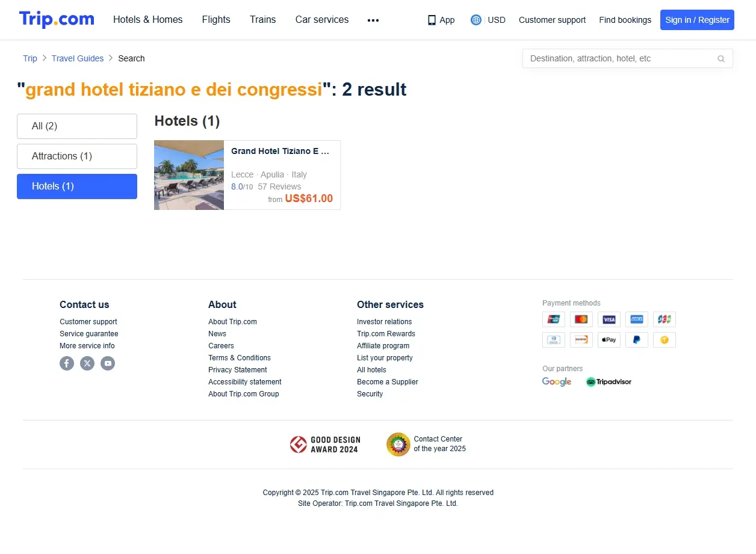Screen dimensions: 756x554
Task: Open the News footer link
Action: click(217, 334)
